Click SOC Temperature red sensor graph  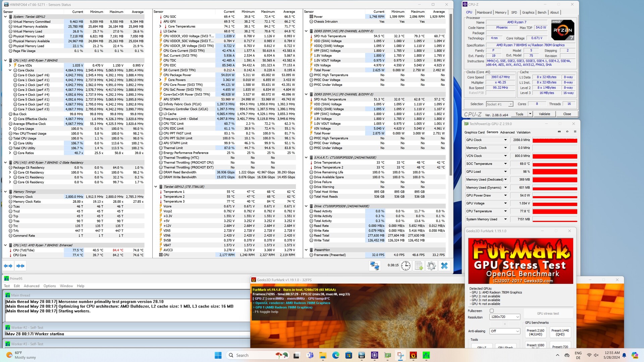(x=555, y=164)
